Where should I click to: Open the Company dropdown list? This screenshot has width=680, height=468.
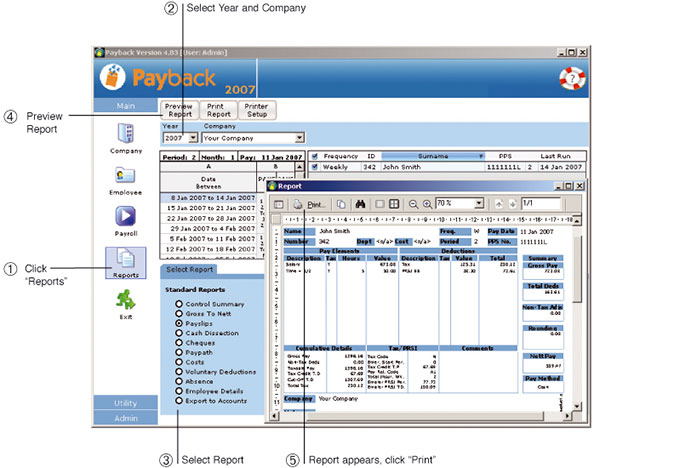298,139
